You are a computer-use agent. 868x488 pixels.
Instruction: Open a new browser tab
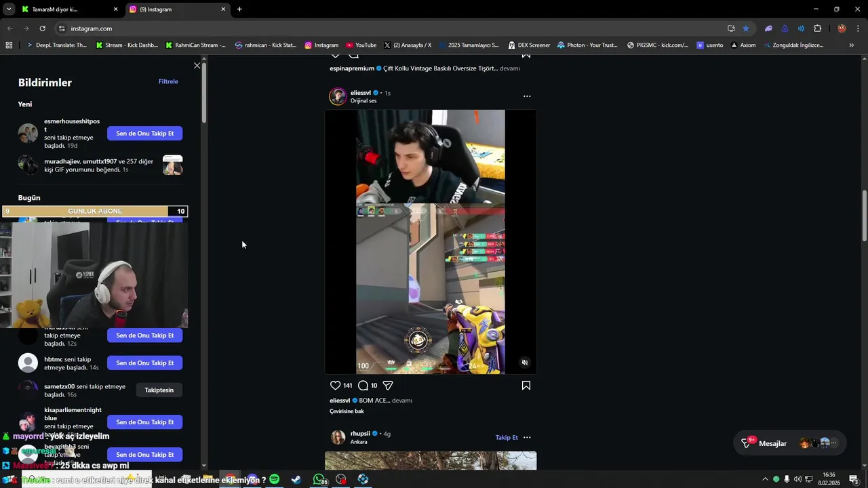point(239,9)
